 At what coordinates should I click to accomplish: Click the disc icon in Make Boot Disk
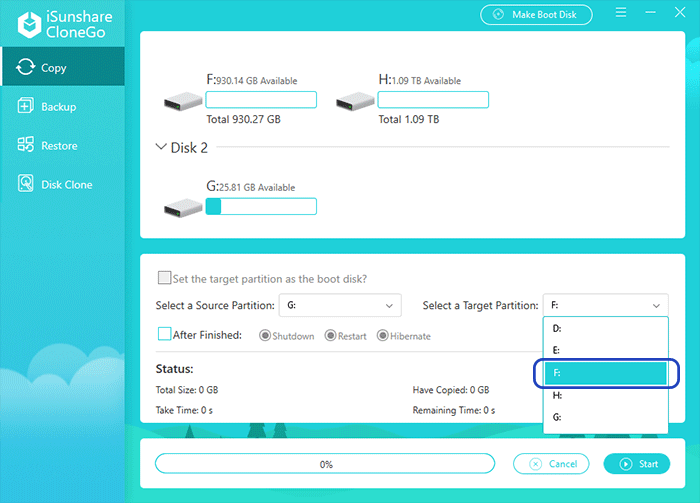tap(498, 15)
